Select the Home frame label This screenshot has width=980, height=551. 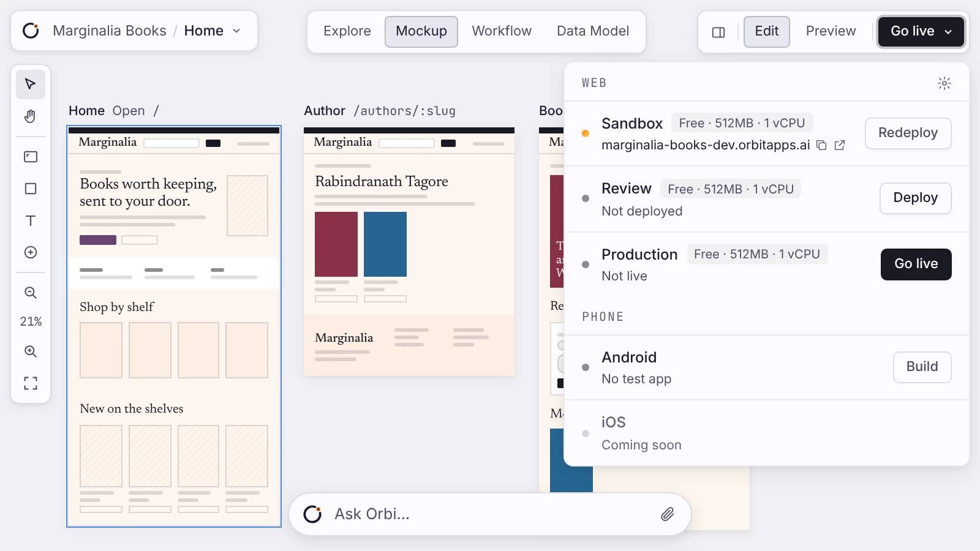coord(86,111)
